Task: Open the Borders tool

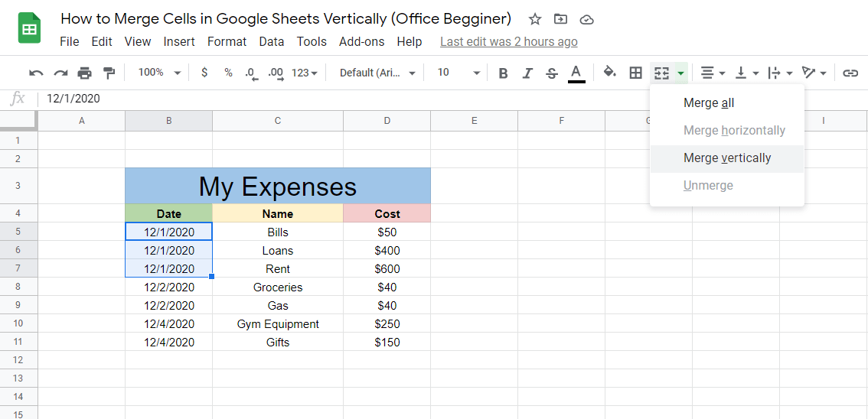Action: click(x=635, y=73)
